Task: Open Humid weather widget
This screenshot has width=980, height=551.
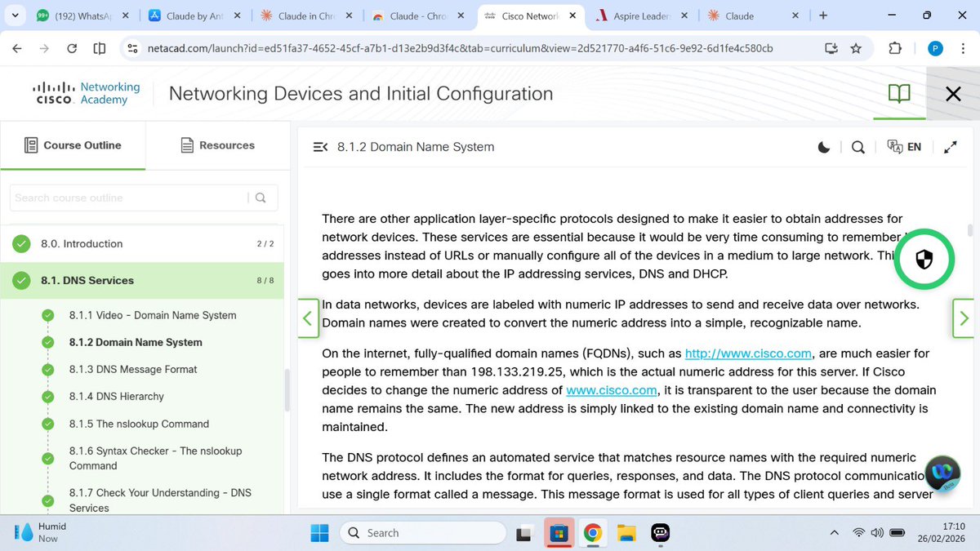Action: tap(41, 532)
